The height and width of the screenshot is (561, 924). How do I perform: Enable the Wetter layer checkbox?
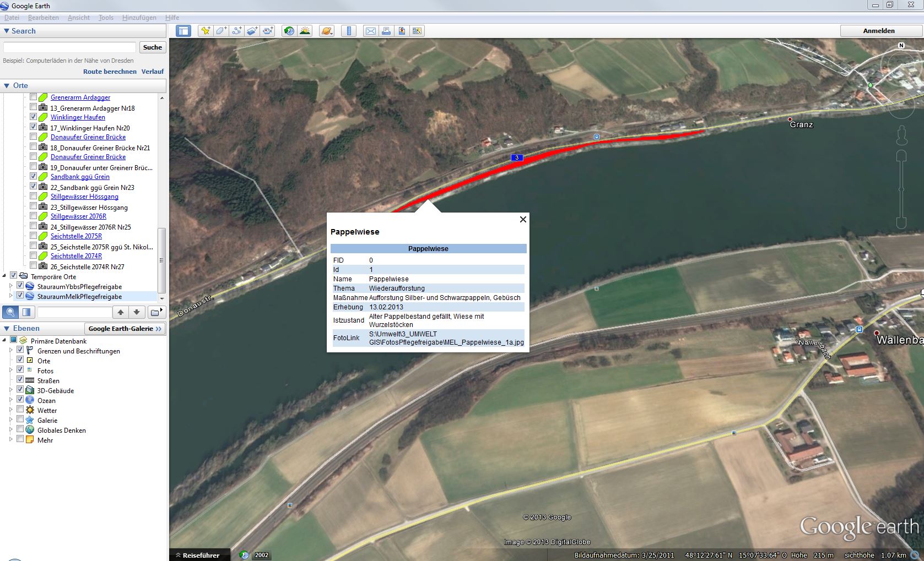click(x=20, y=410)
